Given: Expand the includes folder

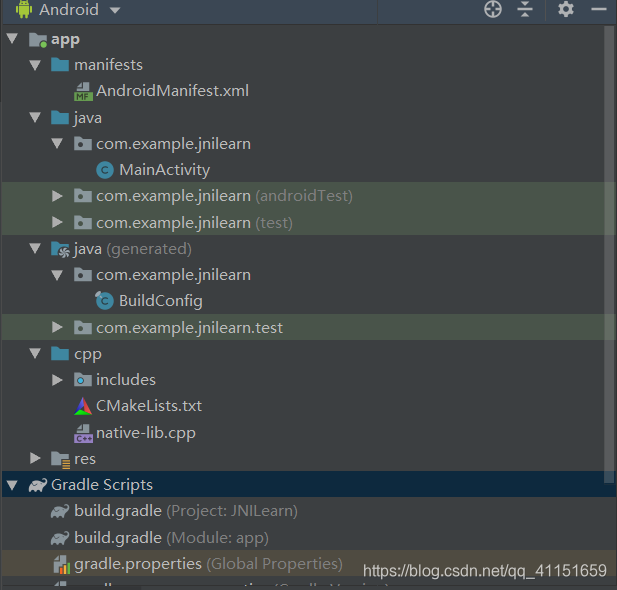Looking at the screenshot, I should point(57,380).
